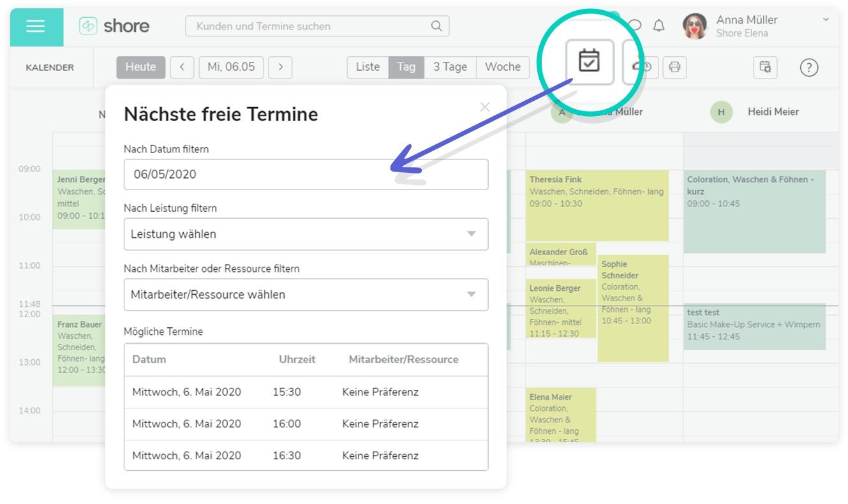Go to next day arrow
The image size is (848, 504).
pos(280,66)
